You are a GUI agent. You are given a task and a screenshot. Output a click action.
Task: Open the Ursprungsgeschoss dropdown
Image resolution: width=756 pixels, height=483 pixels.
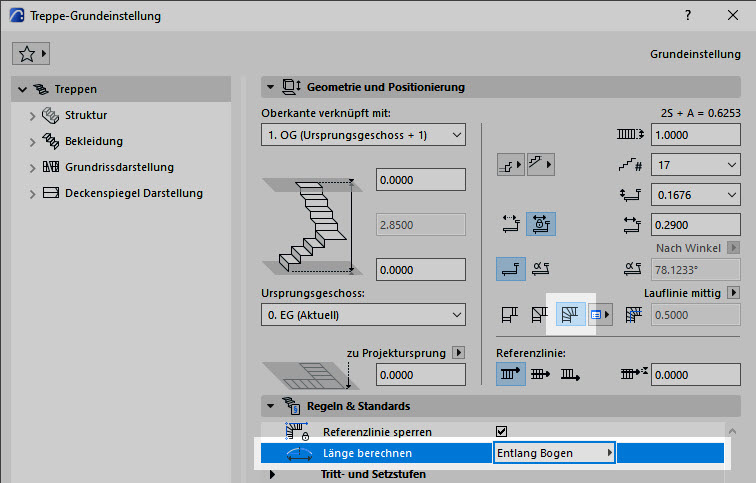363,315
